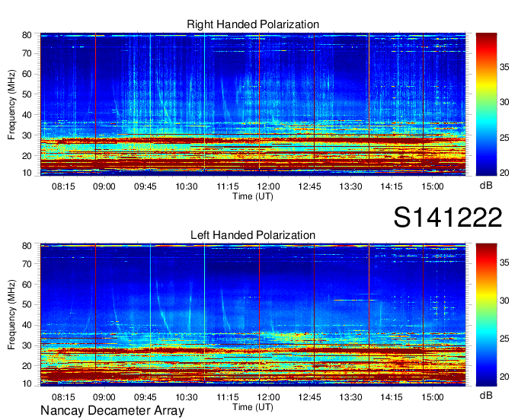Click the "dB" unit under Left Handed color bar
The height and width of the screenshot is (420, 518).
[486, 395]
